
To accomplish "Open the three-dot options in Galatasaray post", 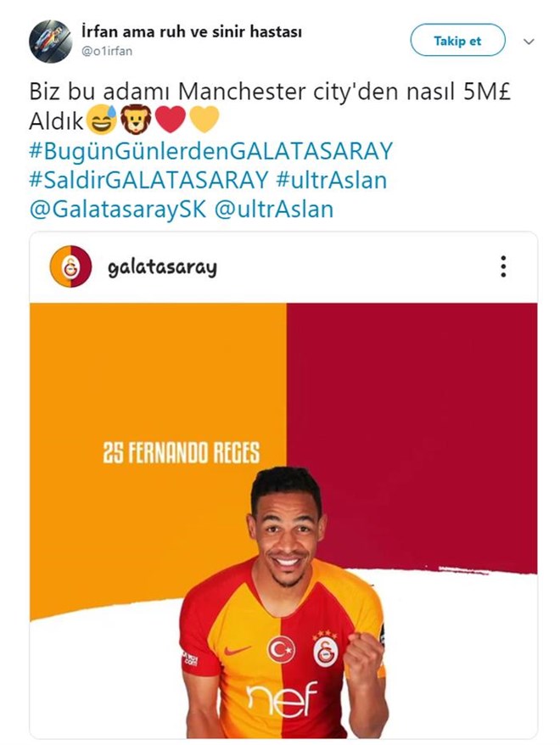I will [503, 266].
